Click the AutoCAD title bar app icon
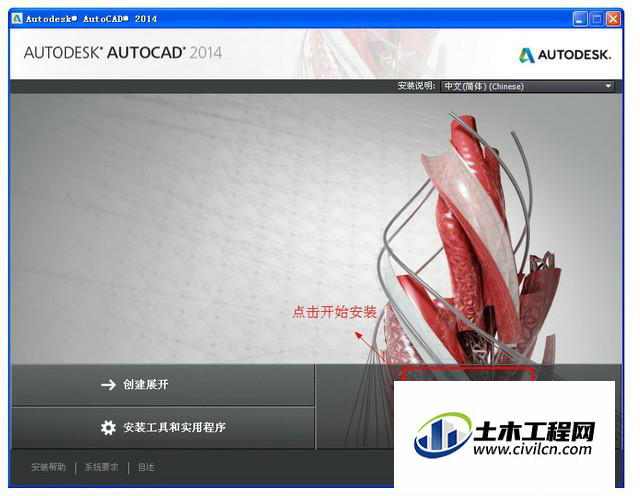 [x=17, y=18]
